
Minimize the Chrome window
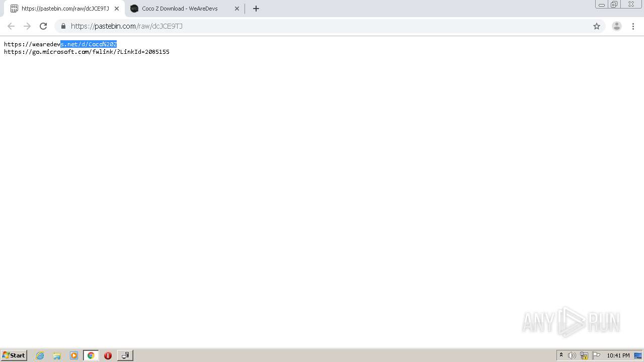pyautogui.click(x=602, y=5)
